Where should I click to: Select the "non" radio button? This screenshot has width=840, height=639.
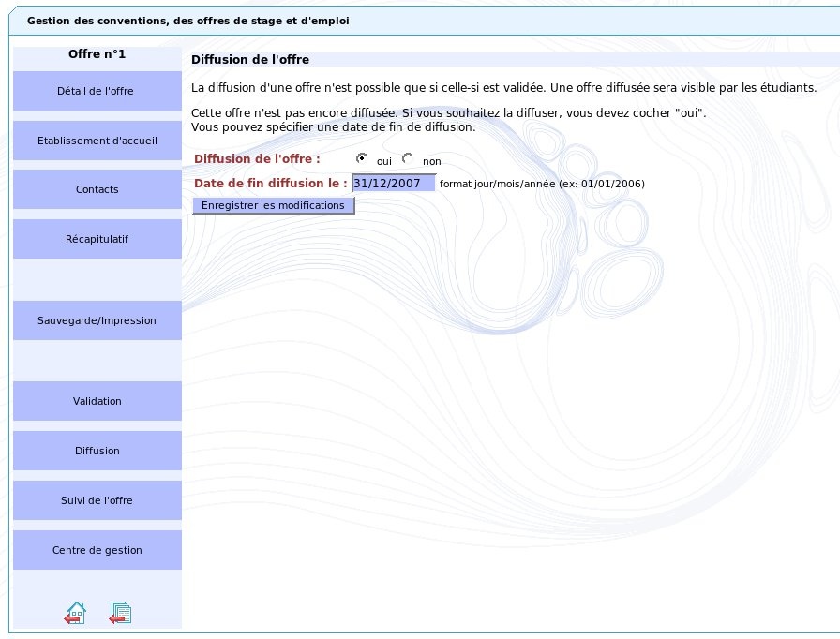pyautogui.click(x=408, y=158)
